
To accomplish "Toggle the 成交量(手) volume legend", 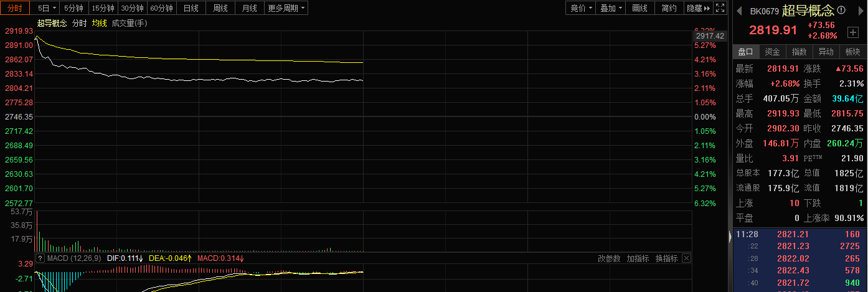I will [x=130, y=23].
